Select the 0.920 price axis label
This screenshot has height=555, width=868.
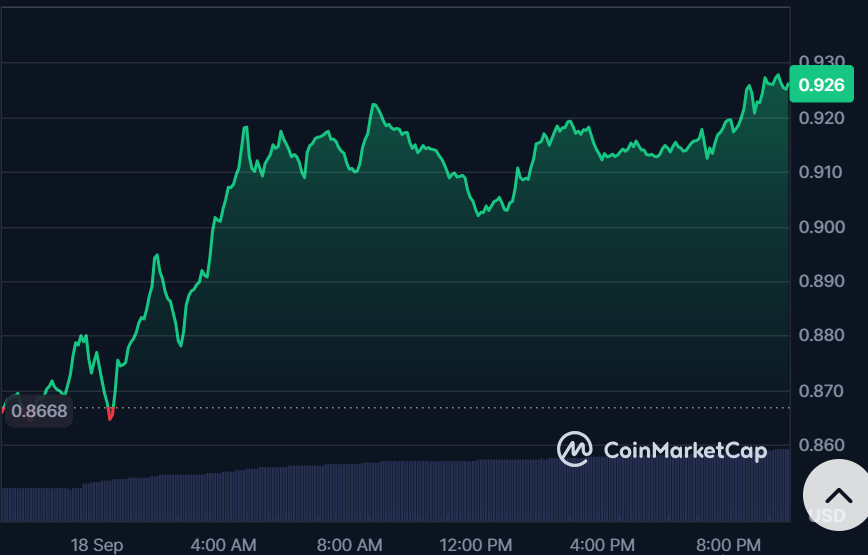click(x=822, y=118)
